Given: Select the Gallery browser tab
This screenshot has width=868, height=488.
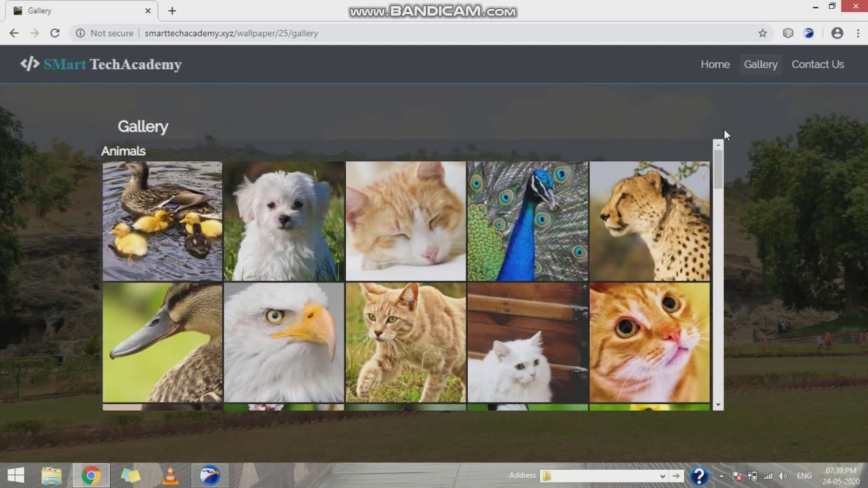Looking at the screenshot, I should pyautogui.click(x=81, y=11).
